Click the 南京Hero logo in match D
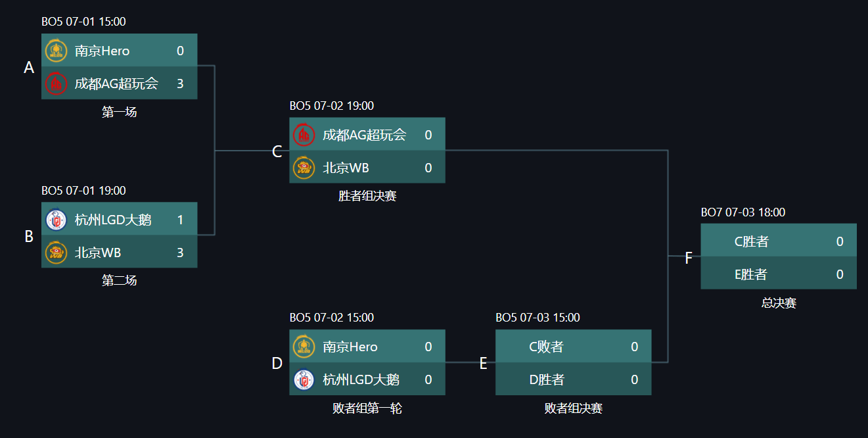 tap(304, 347)
